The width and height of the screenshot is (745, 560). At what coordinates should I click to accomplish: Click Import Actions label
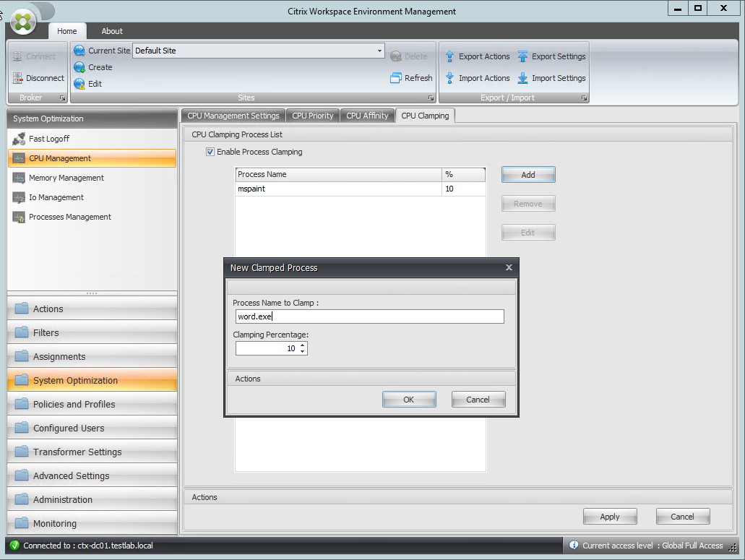coord(484,78)
